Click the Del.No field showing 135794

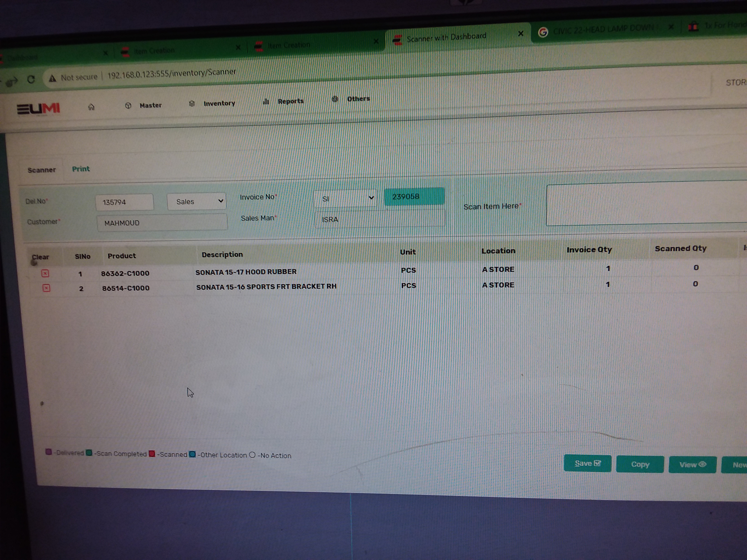click(124, 202)
